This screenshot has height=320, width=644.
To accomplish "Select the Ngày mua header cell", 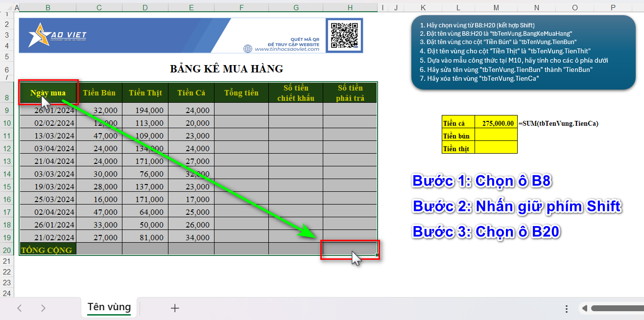I will [48, 92].
